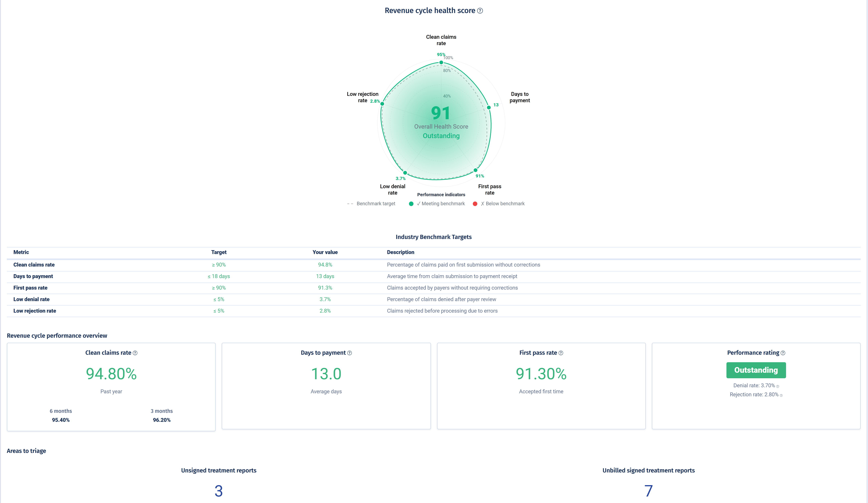This screenshot has height=503, width=868.
Task: Click the Outstanding performance rating button
Action: click(756, 370)
